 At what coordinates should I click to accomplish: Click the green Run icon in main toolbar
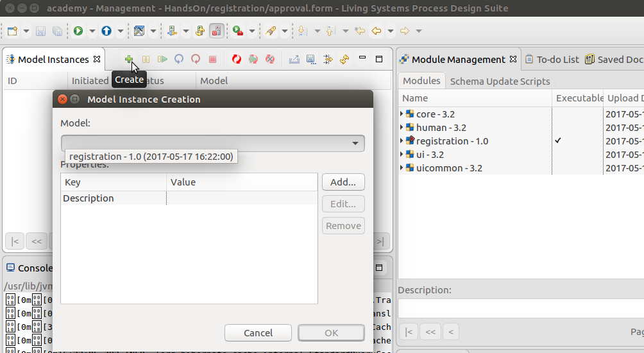[78, 31]
